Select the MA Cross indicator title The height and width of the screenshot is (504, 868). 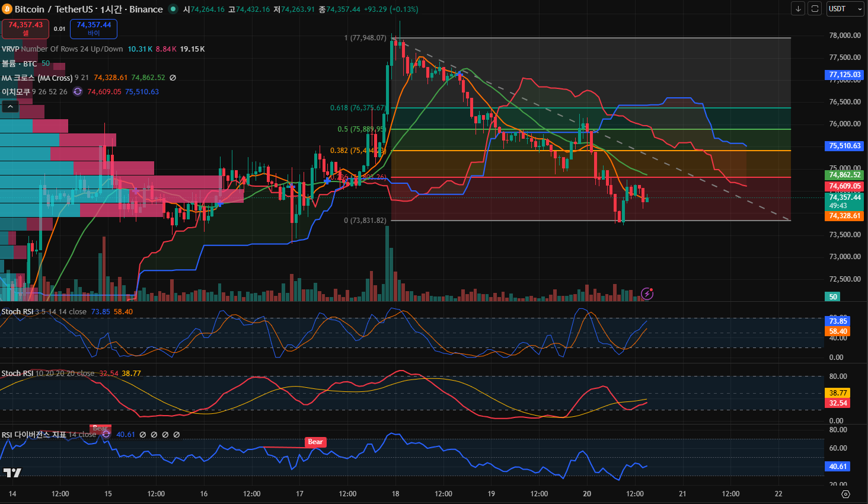click(x=37, y=78)
